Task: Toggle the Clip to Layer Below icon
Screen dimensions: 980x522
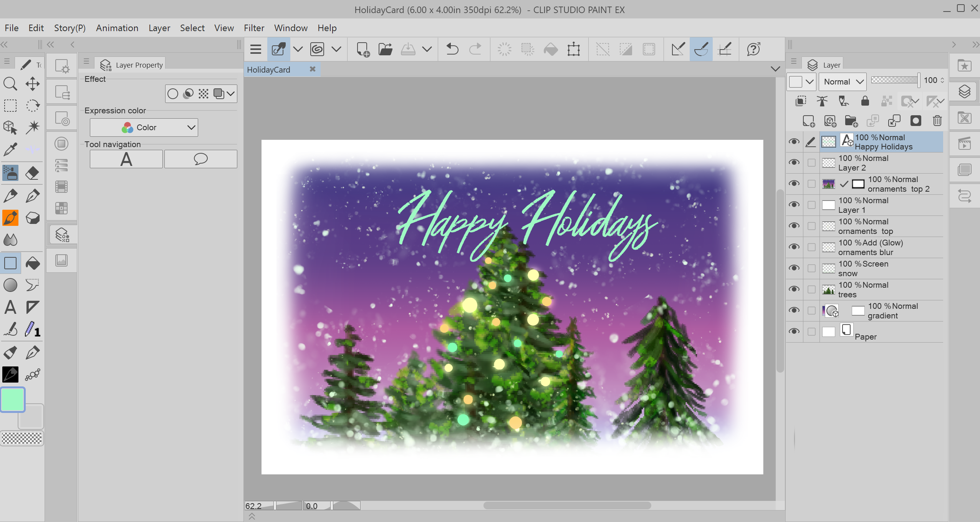Action: [x=801, y=101]
